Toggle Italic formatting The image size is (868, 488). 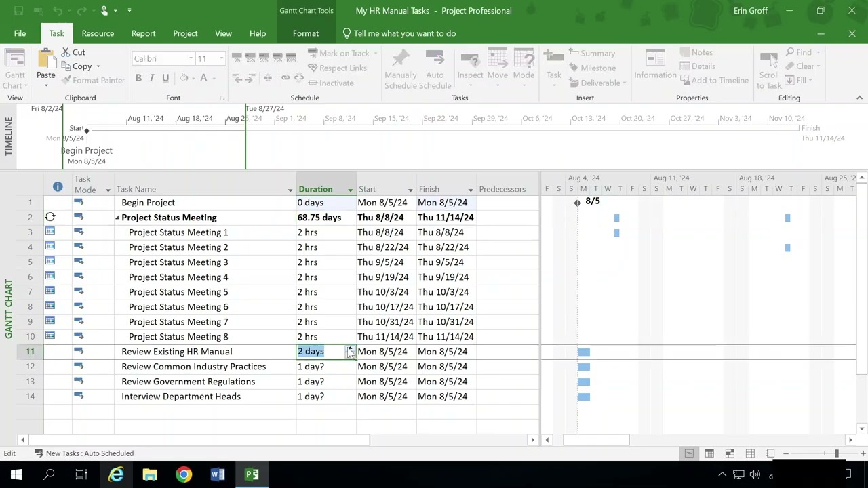tap(151, 78)
